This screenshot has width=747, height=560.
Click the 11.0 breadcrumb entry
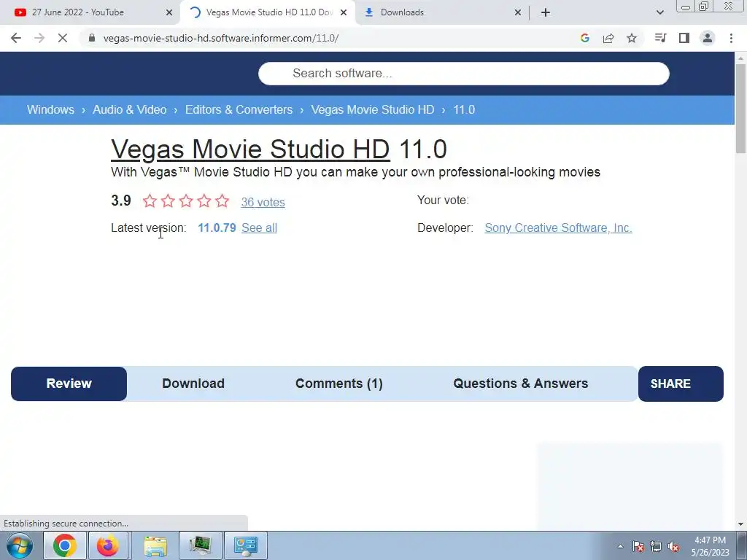[464, 109]
